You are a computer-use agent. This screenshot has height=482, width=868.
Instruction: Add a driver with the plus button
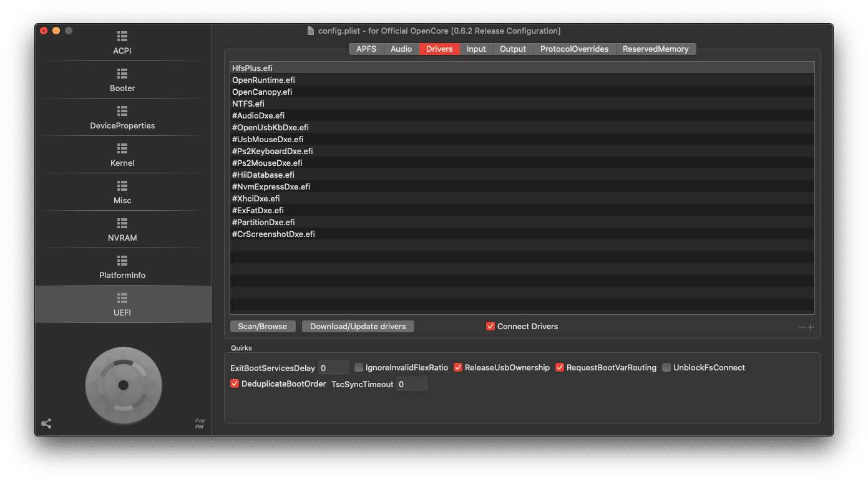811,327
